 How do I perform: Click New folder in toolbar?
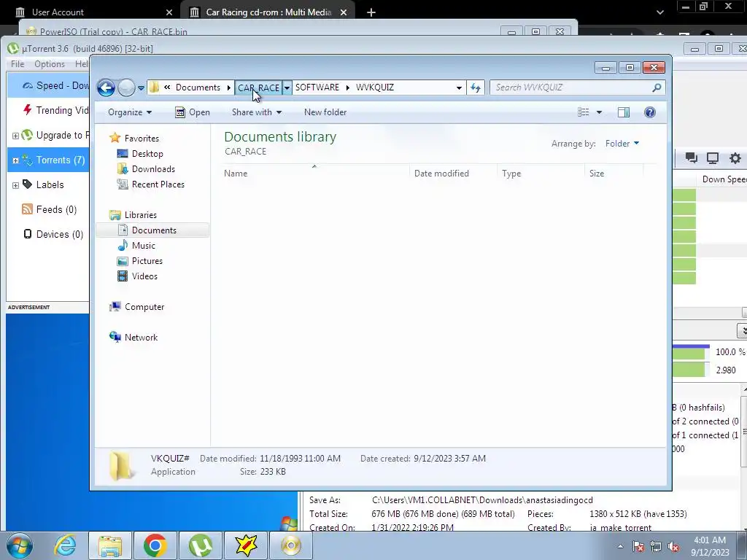click(x=325, y=112)
